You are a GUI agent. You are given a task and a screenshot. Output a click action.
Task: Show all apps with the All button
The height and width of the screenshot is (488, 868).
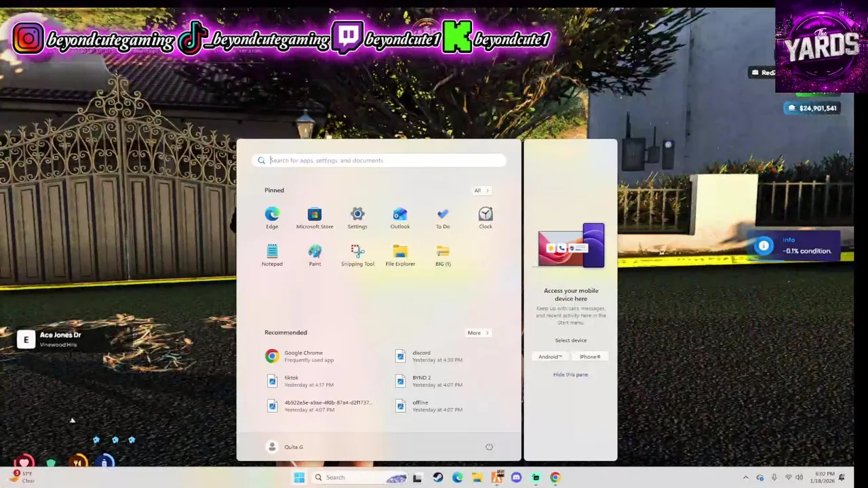[481, 190]
